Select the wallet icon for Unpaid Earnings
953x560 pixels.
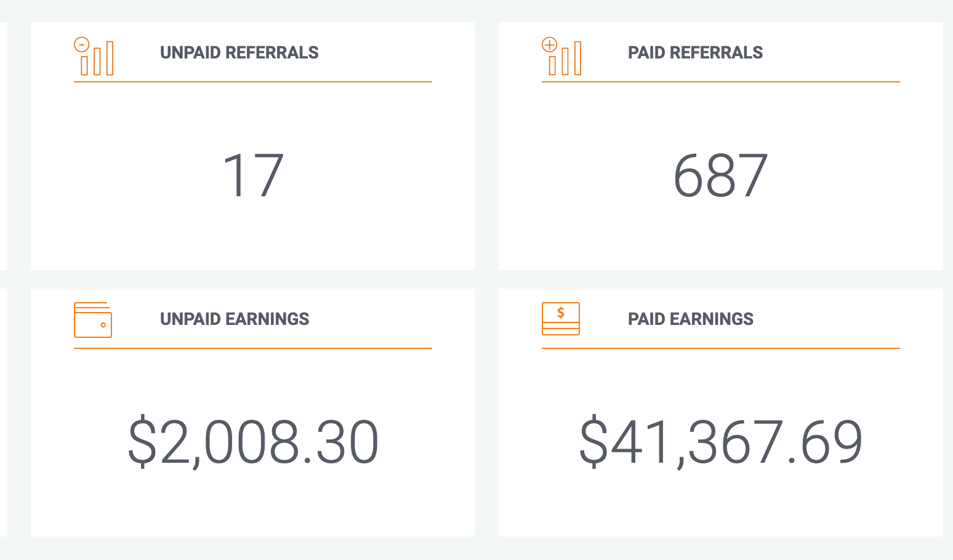[93, 319]
